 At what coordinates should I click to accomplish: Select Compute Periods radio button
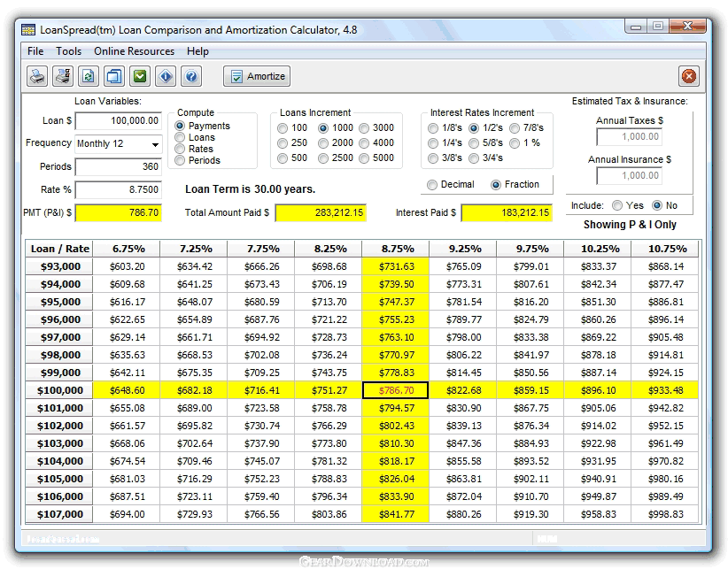pos(180,160)
